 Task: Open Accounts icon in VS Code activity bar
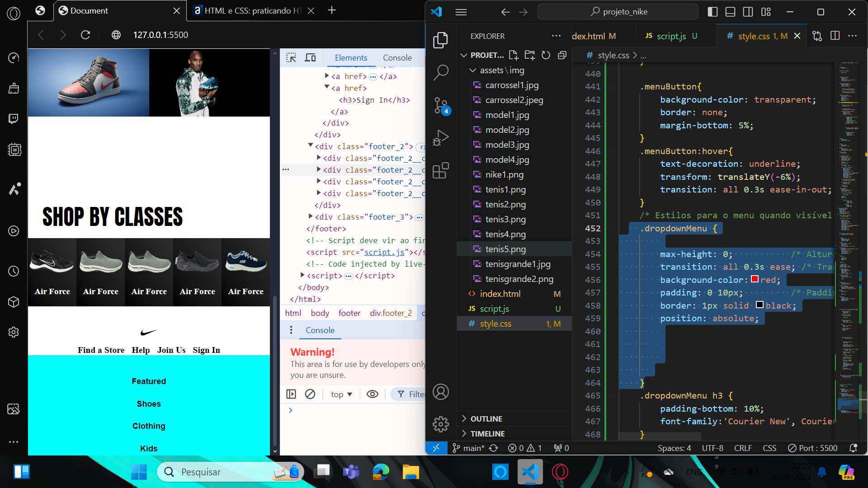440,392
